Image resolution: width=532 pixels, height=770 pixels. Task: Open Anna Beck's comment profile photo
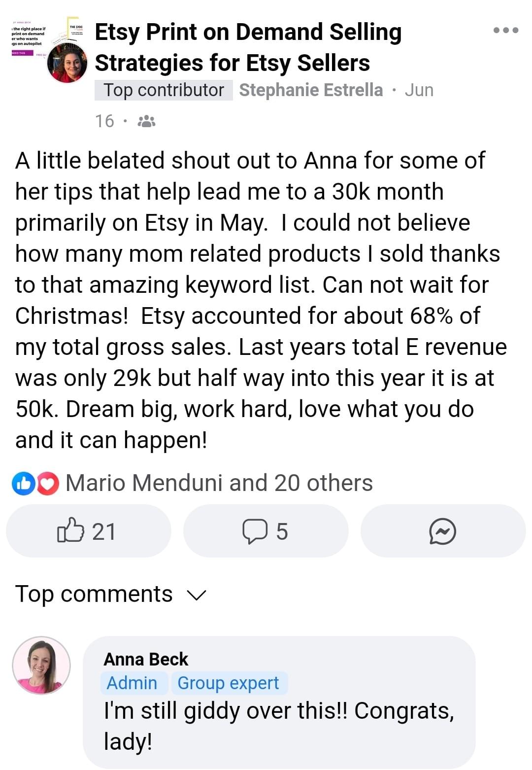[41, 665]
